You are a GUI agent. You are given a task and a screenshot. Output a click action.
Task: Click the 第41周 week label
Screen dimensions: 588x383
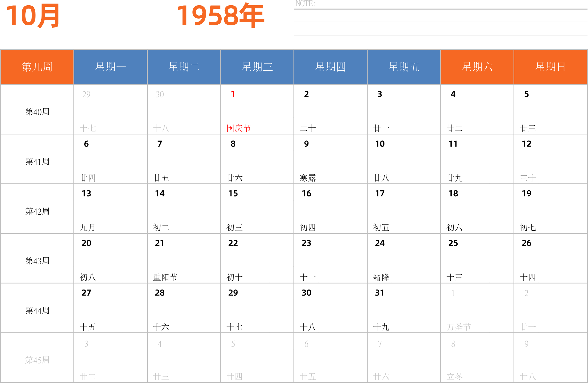[x=37, y=162]
